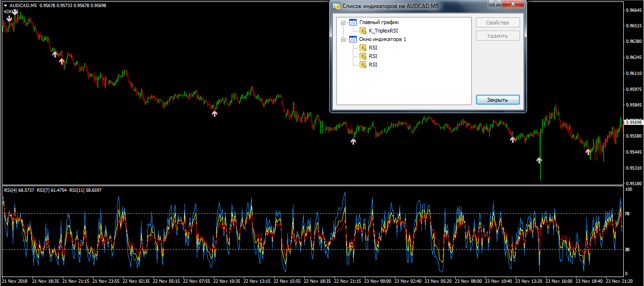Click the window icon beside Окно индикатора 1
Image resolution: width=644 pixels, height=286 pixels.
point(352,39)
